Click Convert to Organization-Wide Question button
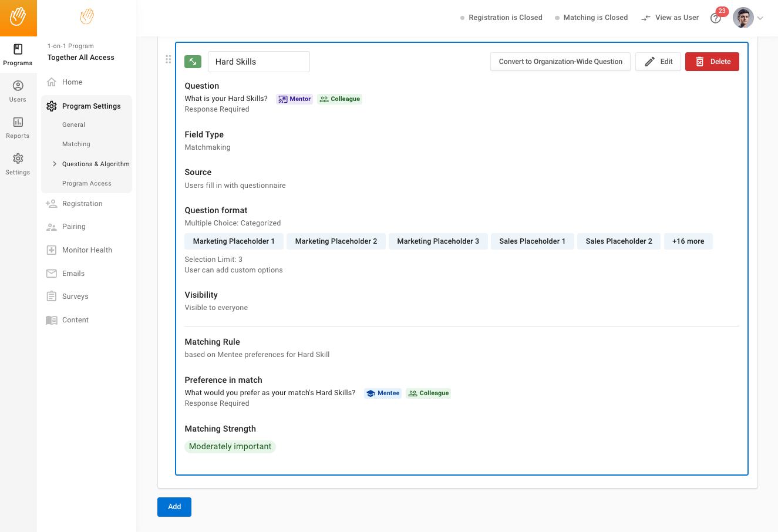The width and height of the screenshot is (778, 532). click(560, 62)
